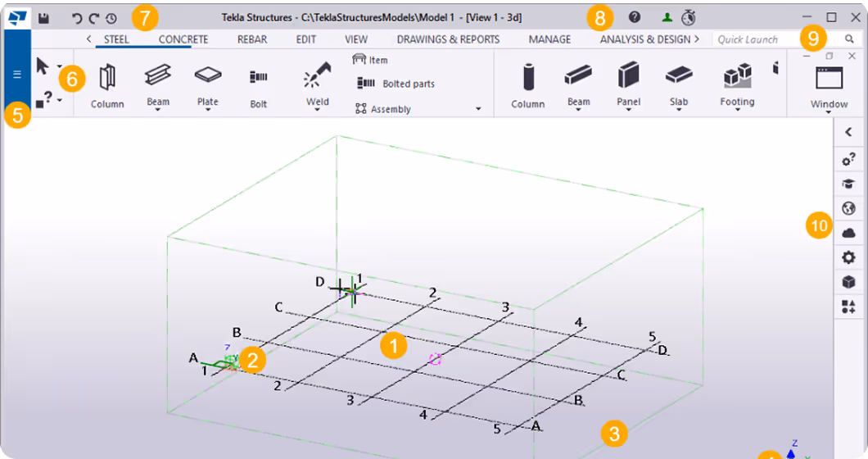Expand the steel group dropdown arrow beside Assembly
This screenshot has height=459, width=868.
click(478, 109)
